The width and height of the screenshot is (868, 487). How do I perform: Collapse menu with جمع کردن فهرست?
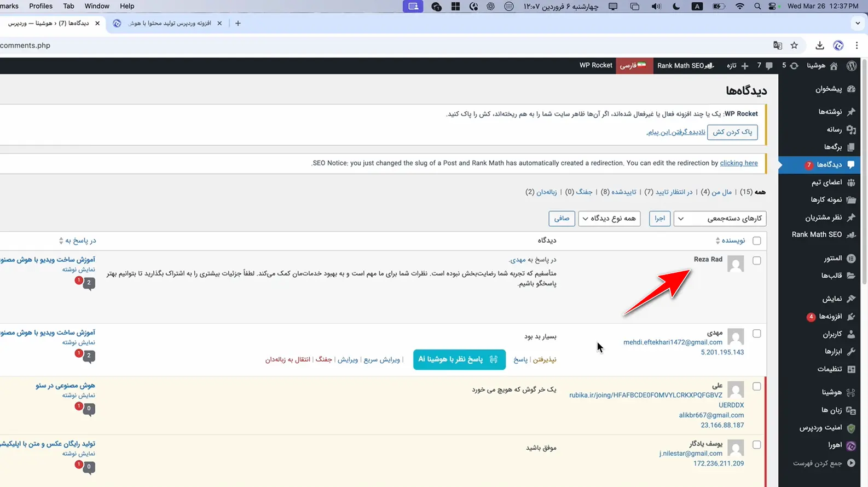[824, 463]
